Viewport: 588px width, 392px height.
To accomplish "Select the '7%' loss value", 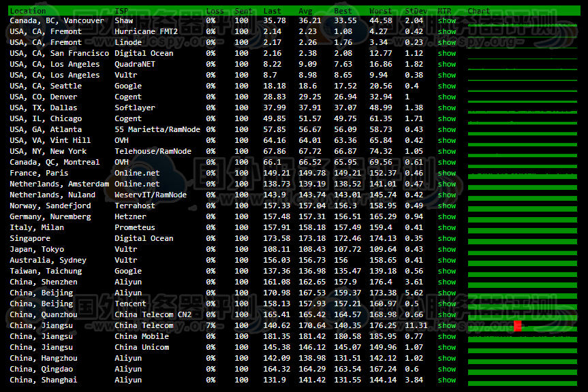I will point(211,325).
